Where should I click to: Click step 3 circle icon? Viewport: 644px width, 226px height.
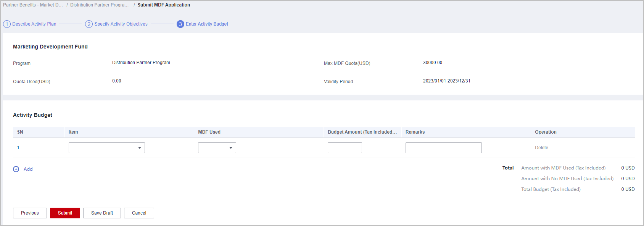click(x=180, y=24)
